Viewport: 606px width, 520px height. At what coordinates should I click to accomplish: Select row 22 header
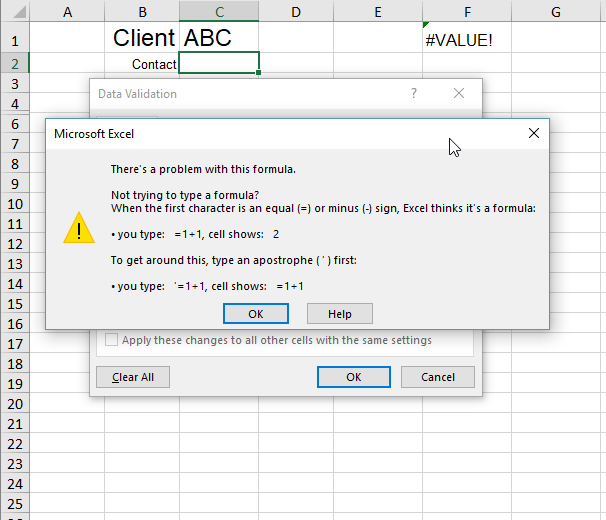click(x=15, y=444)
